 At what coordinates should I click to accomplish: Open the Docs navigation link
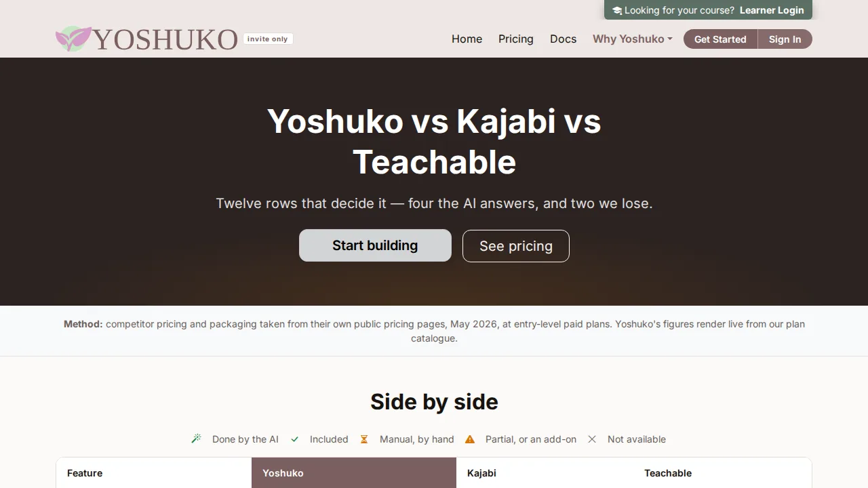(x=564, y=39)
